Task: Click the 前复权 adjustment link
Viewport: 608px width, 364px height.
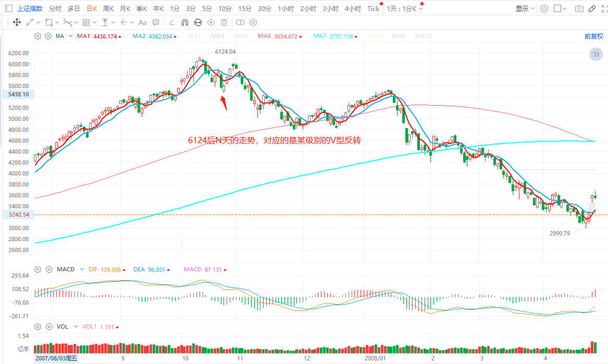Action: point(593,36)
